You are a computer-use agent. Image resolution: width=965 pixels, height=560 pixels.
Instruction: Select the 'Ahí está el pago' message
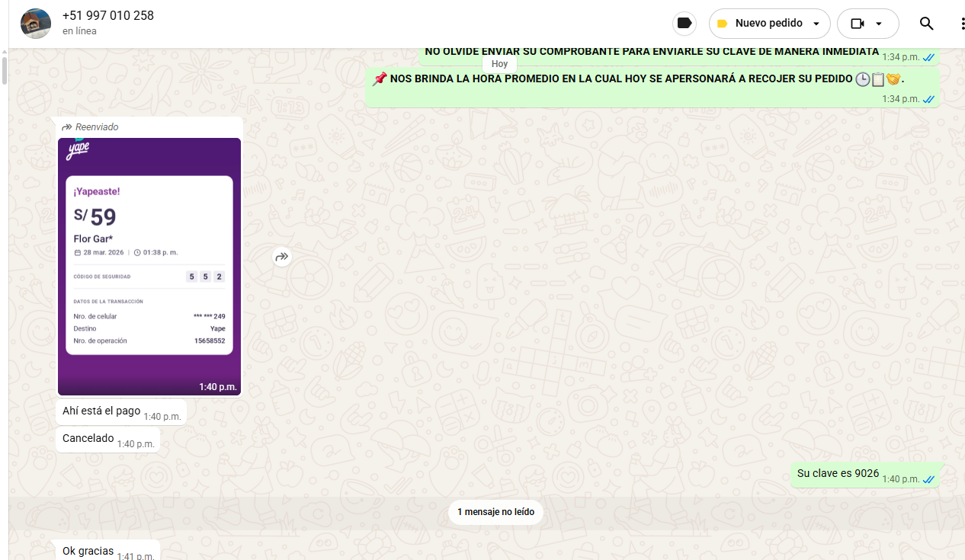pos(101,411)
